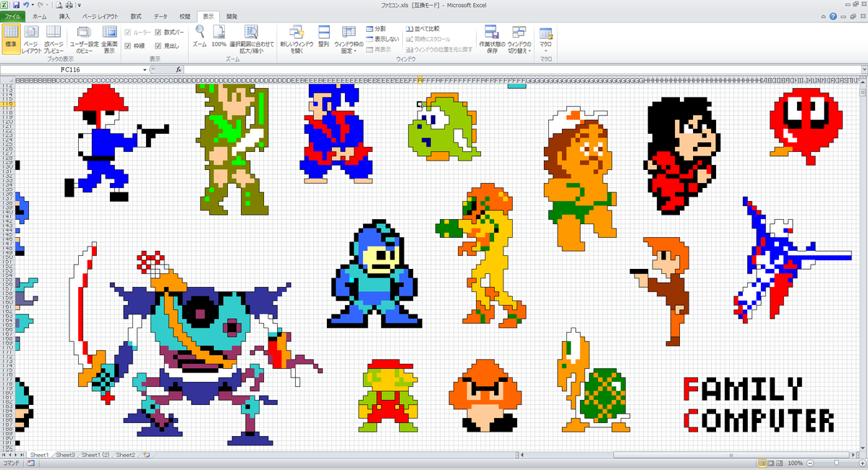Switch to the 校閲 Review tab

[185, 16]
